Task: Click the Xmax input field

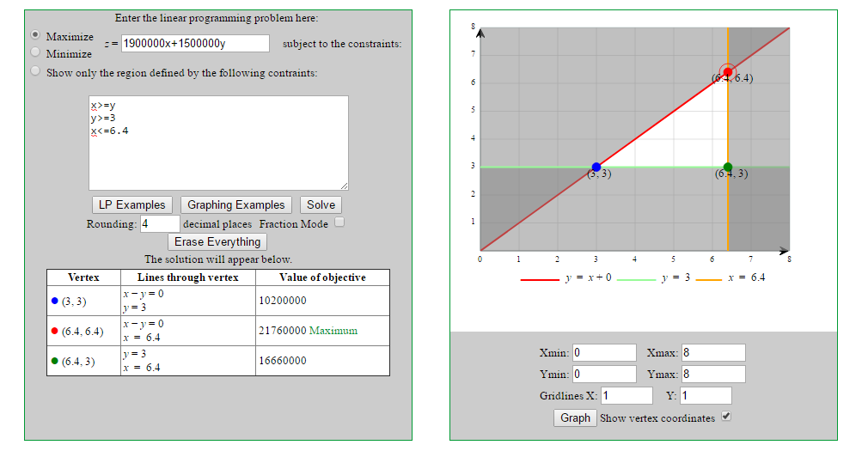Action: pyautogui.click(x=712, y=352)
